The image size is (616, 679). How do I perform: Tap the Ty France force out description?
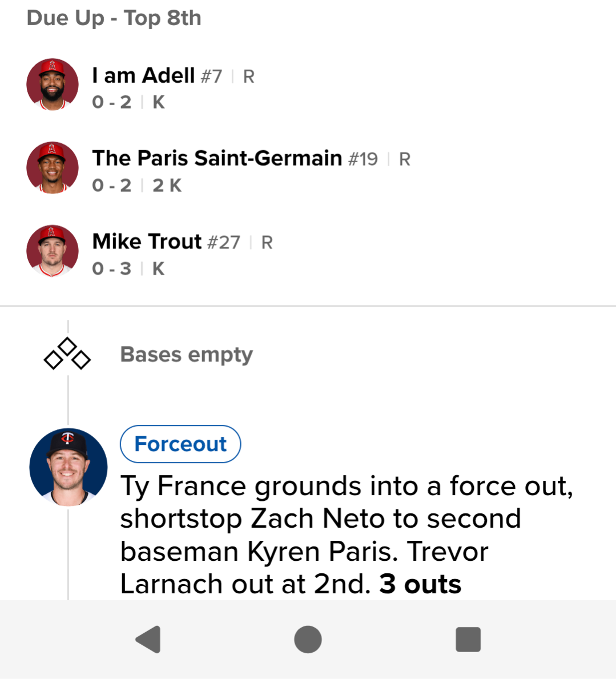tap(320, 535)
